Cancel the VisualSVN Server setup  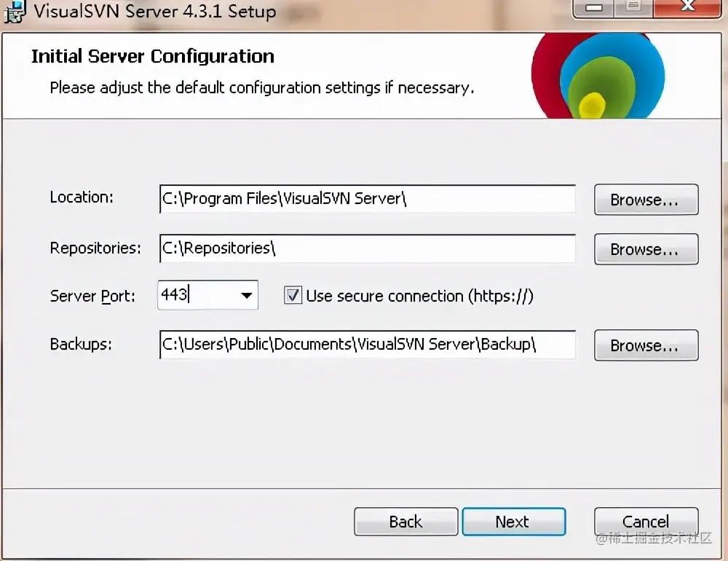coord(646,522)
